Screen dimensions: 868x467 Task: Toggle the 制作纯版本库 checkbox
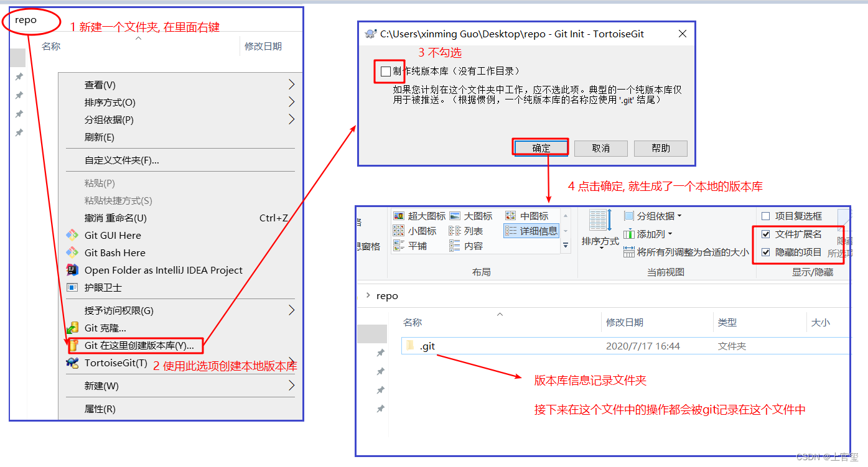[x=386, y=71]
